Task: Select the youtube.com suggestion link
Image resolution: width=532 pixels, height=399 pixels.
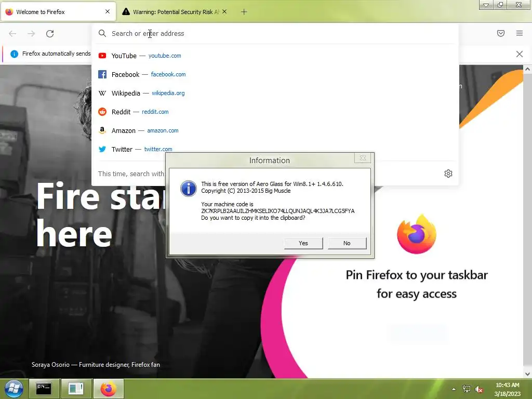Action: pos(165,56)
